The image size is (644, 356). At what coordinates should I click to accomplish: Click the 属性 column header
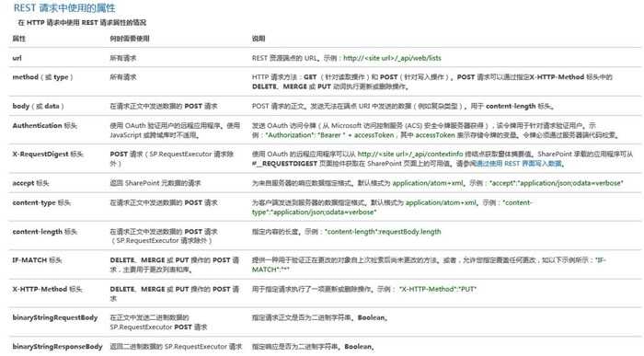(19, 39)
